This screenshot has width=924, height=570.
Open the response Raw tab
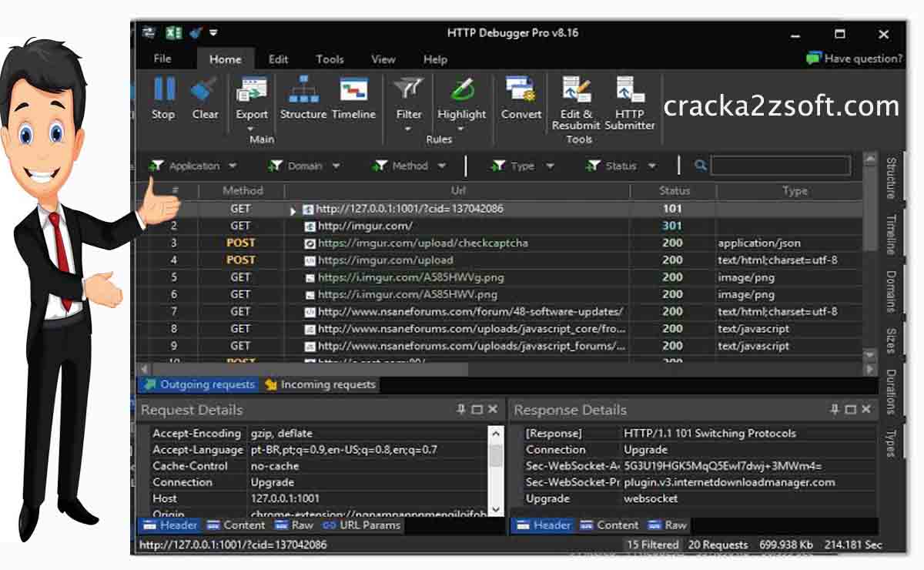tap(667, 525)
